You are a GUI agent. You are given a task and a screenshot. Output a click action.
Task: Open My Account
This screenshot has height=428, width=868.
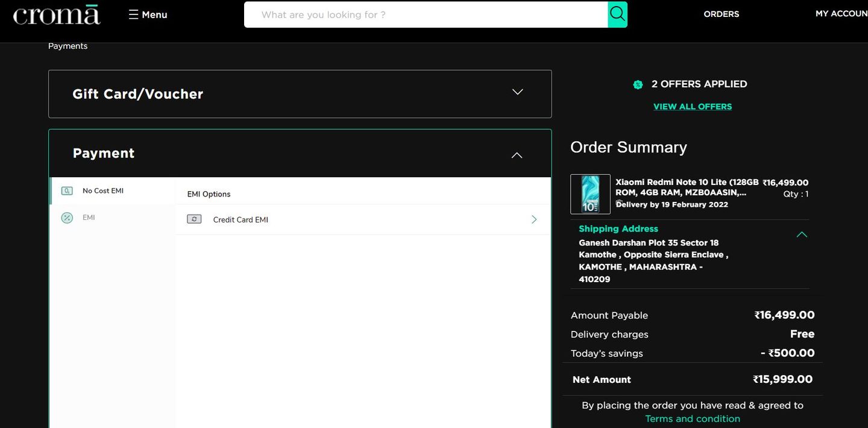coord(841,14)
